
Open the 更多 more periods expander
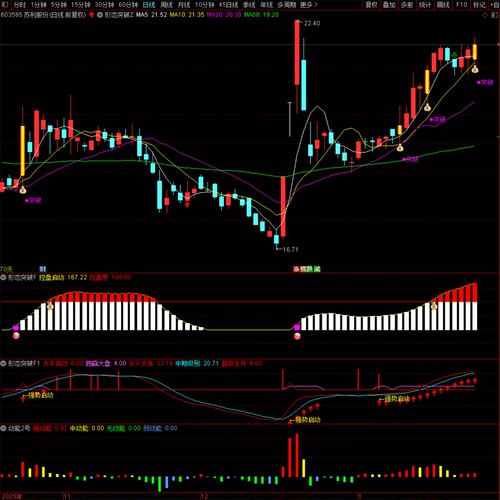[x=308, y=5]
